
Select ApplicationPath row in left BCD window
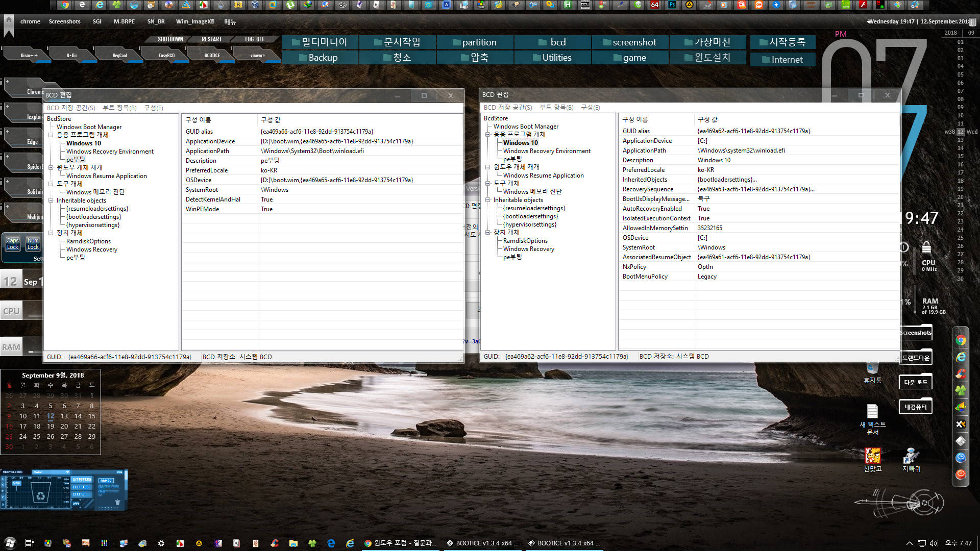pos(322,151)
